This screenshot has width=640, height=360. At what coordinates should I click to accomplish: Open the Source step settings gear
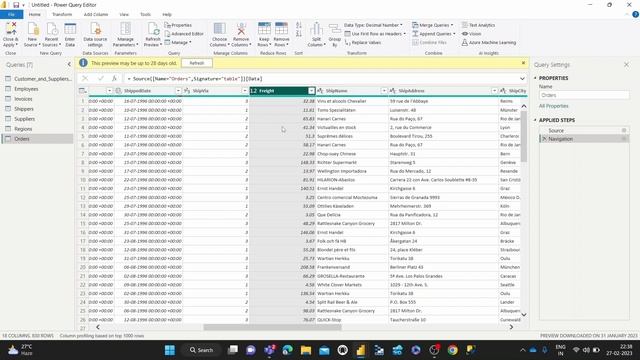624,130
